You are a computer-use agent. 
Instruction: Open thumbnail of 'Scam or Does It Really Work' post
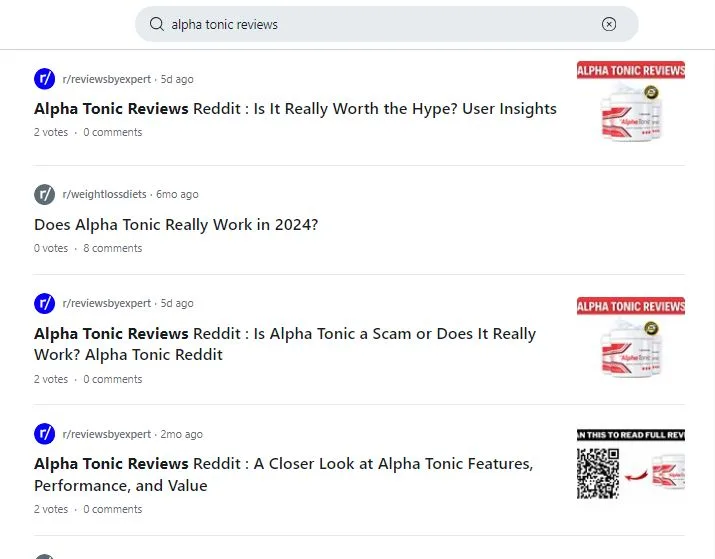(631, 337)
